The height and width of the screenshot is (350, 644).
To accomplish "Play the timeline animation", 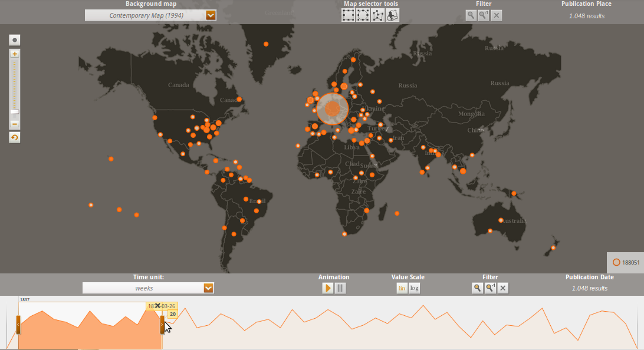I will tap(327, 288).
